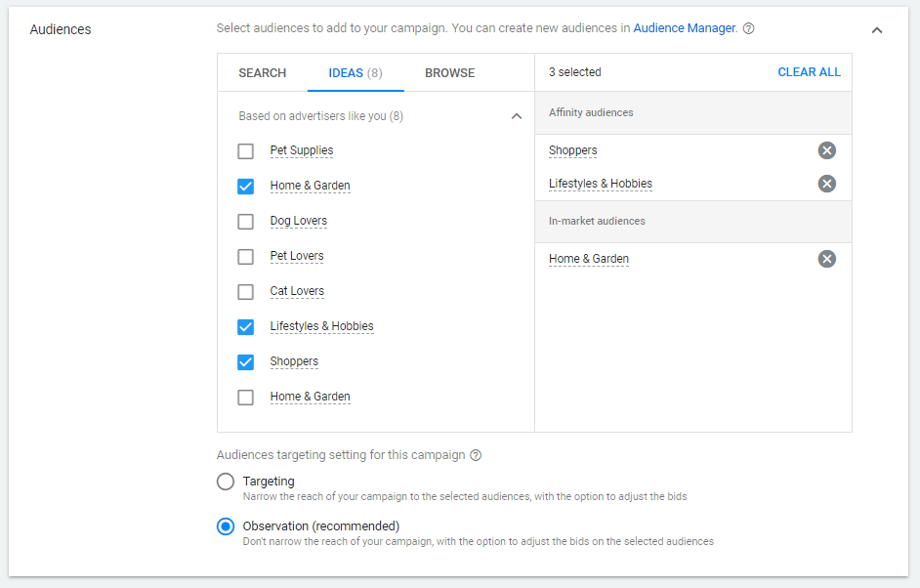Click Clear All selected audiences
920x588 pixels.
[809, 72]
